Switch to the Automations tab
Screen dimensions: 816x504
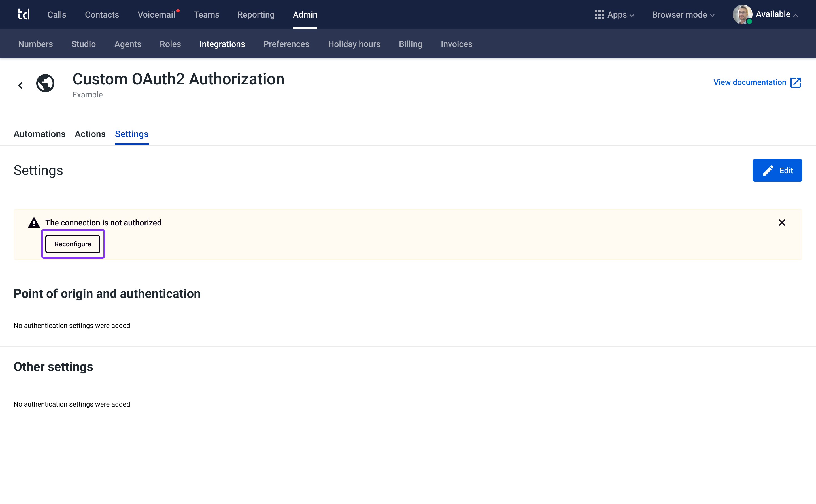(39, 134)
